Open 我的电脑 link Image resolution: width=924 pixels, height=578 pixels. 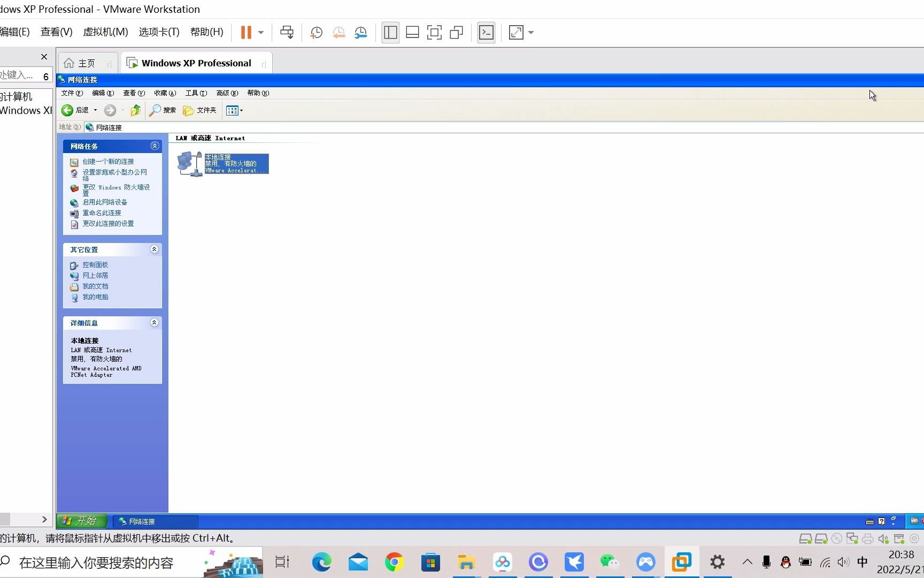95,297
